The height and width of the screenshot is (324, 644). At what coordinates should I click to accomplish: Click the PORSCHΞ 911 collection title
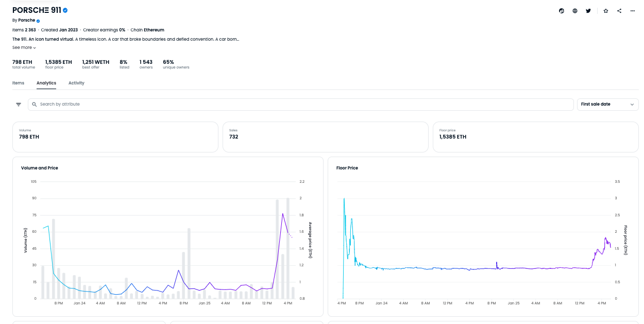point(37,10)
